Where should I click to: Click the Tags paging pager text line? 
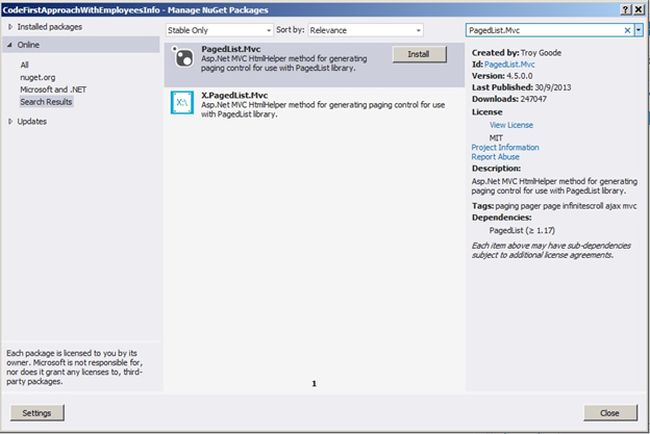554,206
